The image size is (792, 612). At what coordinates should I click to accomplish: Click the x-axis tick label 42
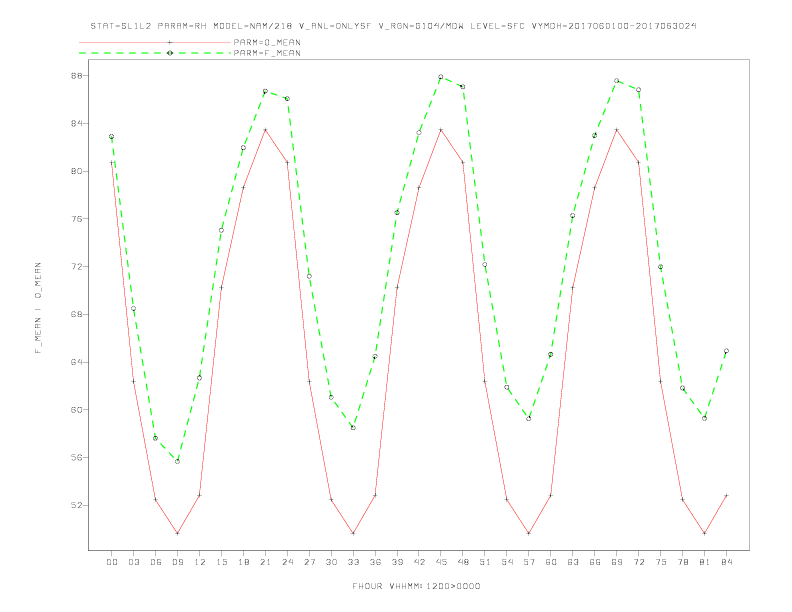point(419,562)
